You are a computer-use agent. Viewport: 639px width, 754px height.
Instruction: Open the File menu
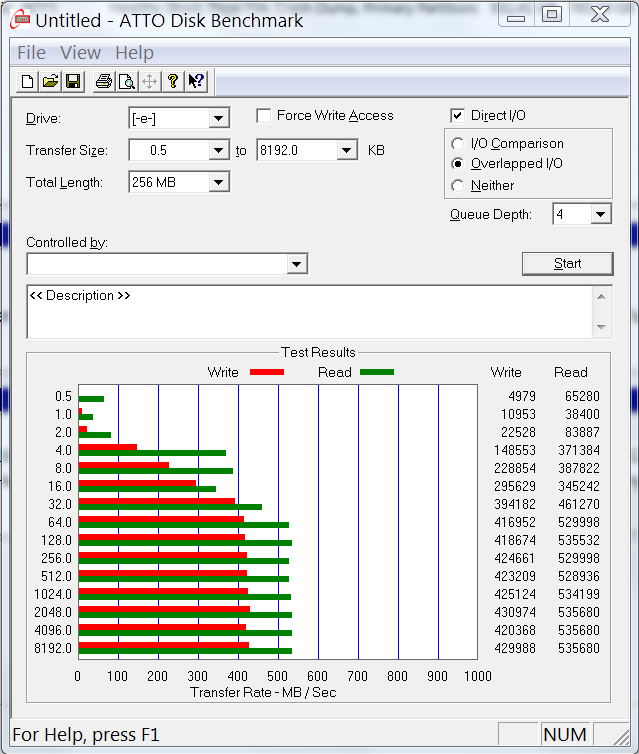[x=31, y=53]
